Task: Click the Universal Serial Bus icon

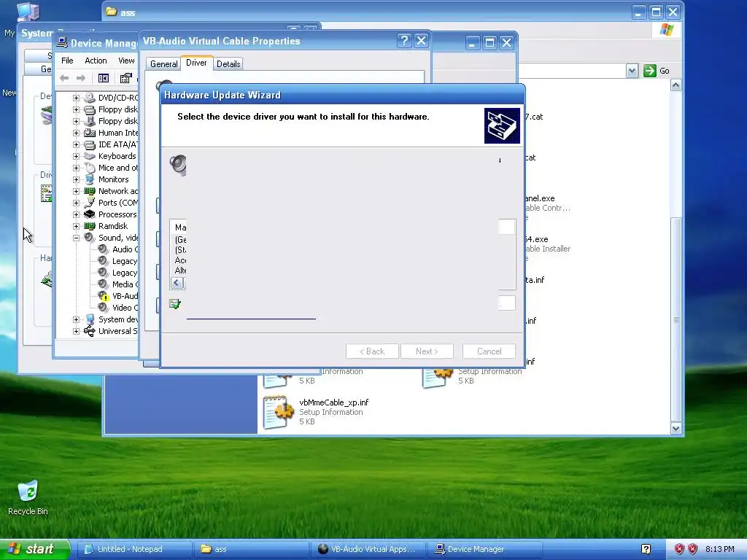Action: pyautogui.click(x=90, y=332)
